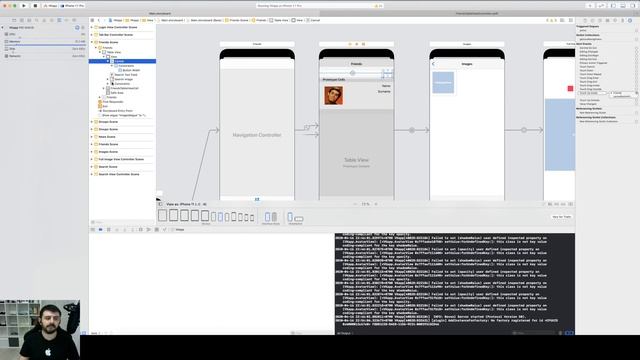Switch to the second editor tab on right
640x360 pixels.
tap(477, 13)
